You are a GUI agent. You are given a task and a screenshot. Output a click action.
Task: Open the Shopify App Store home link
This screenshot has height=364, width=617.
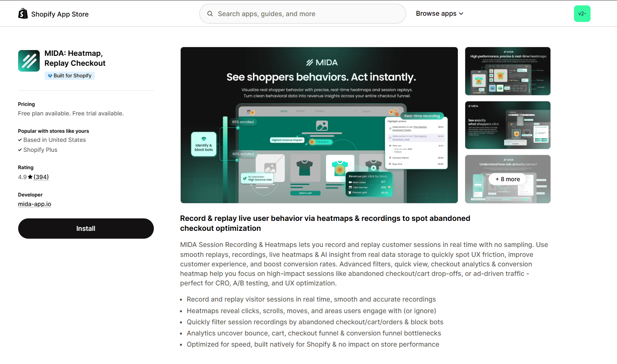coord(53,14)
